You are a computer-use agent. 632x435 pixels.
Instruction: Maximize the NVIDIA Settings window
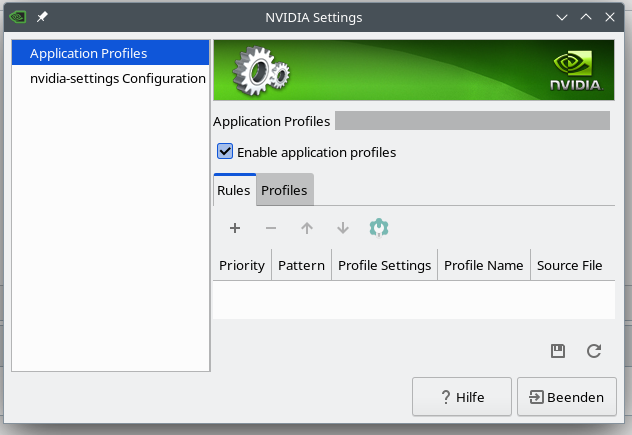(x=586, y=17)
